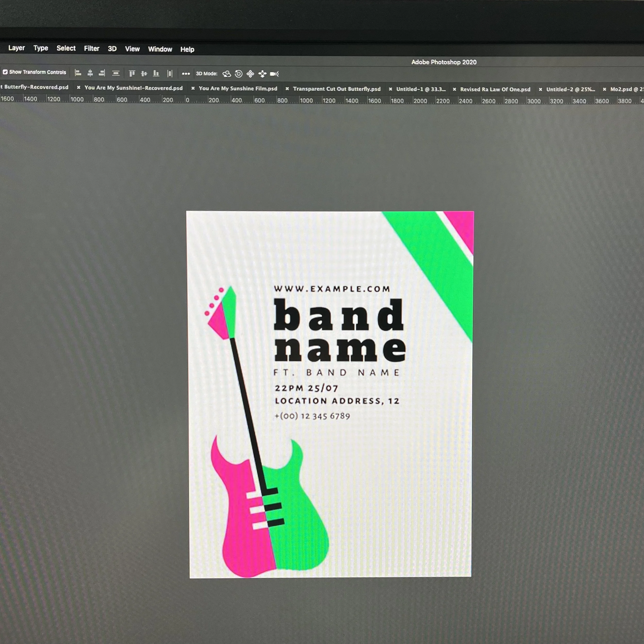The image size is (644, 644).
Task: Click Align bottom edges icon
Action: 156,73
